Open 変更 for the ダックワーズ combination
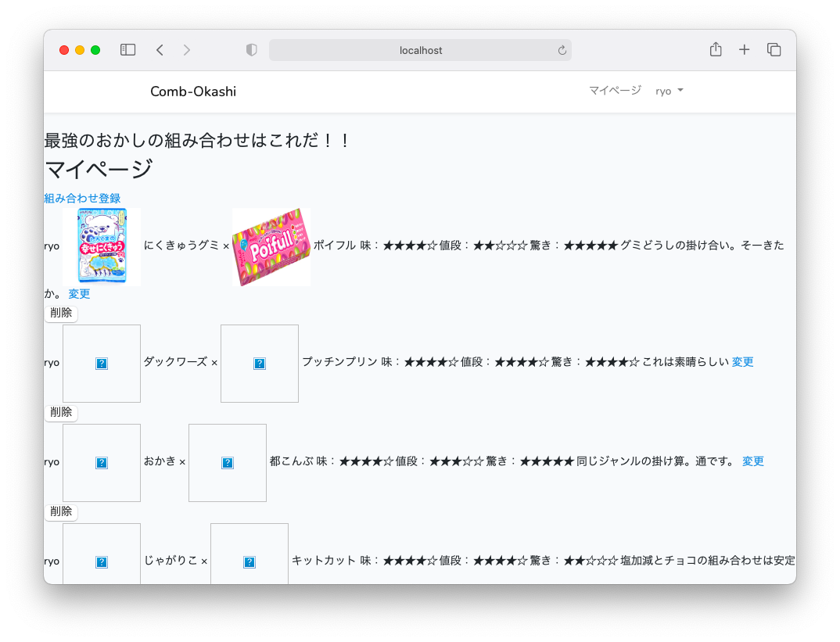 (x=742, y=362)
